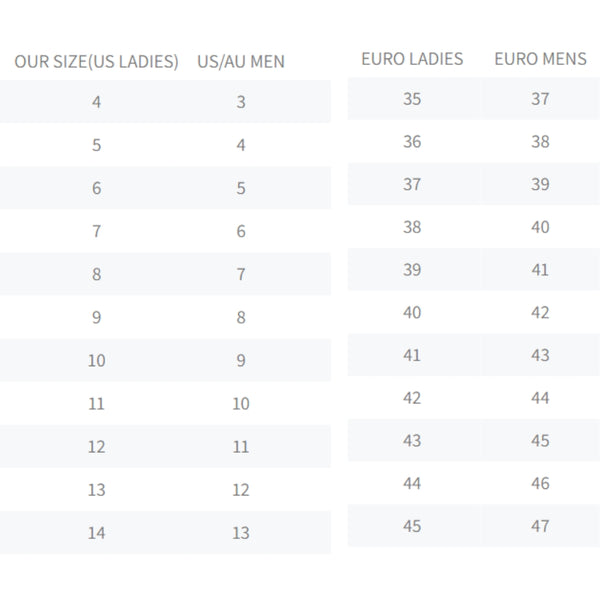
Task: Click Euro mens size 42 cell
Action: click(x=540, y=313)
